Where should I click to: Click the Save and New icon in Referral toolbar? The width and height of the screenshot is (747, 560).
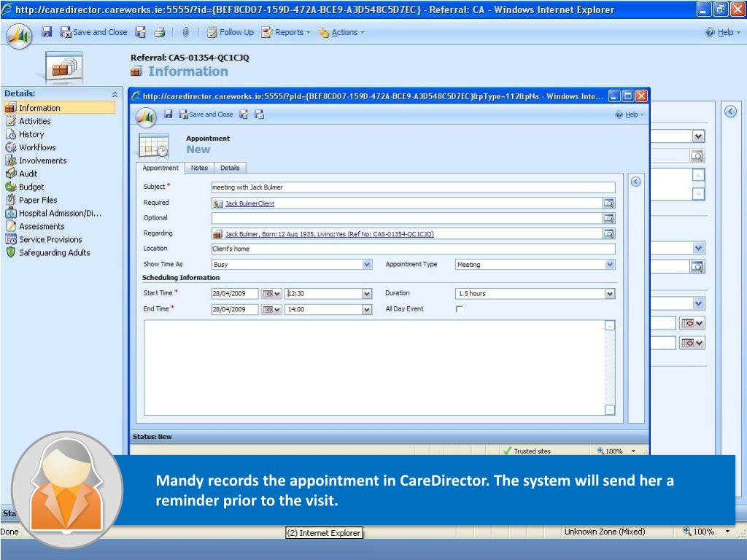point(140,32)
